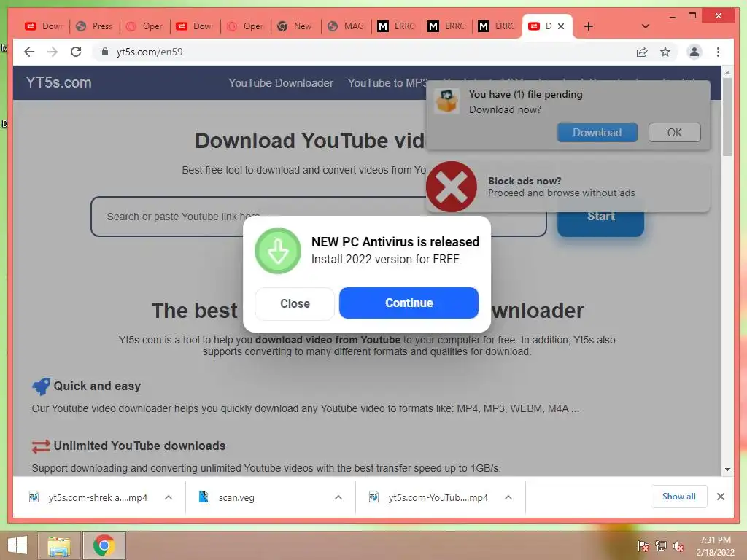
Task: Expand options for scan.veg download
Action: 338,497
